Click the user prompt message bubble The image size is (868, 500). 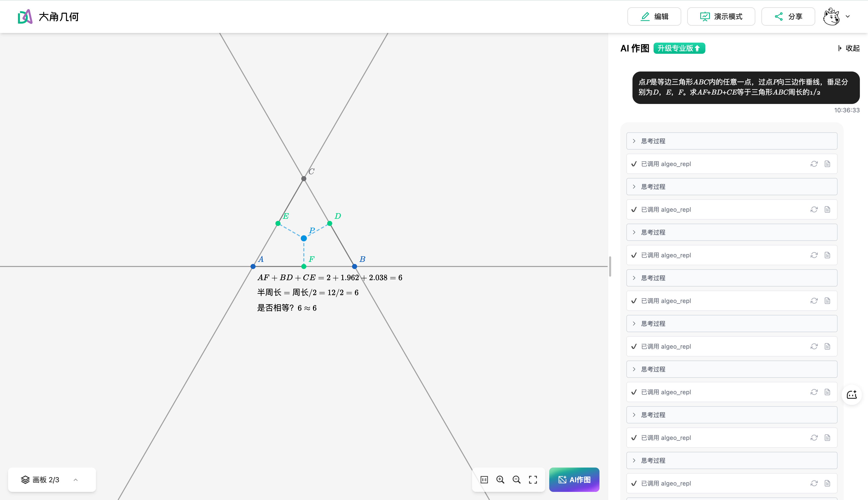click(746, 87)
